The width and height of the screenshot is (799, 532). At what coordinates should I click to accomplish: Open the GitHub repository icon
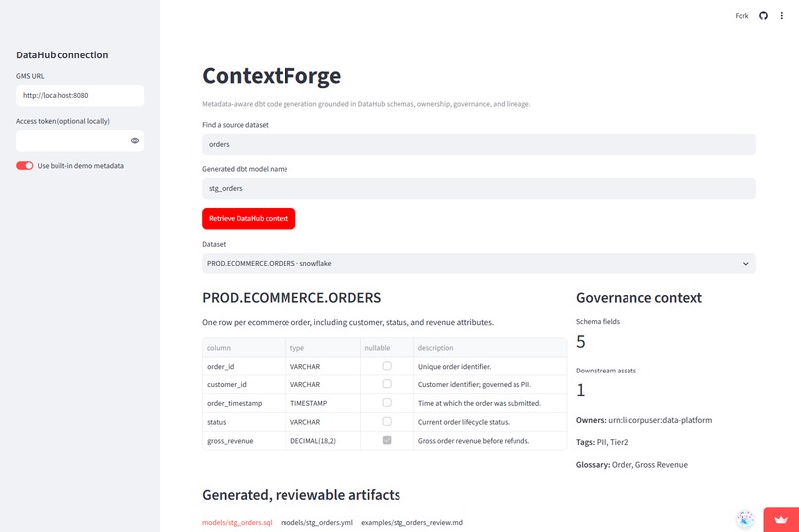click(x=763, y=16)
